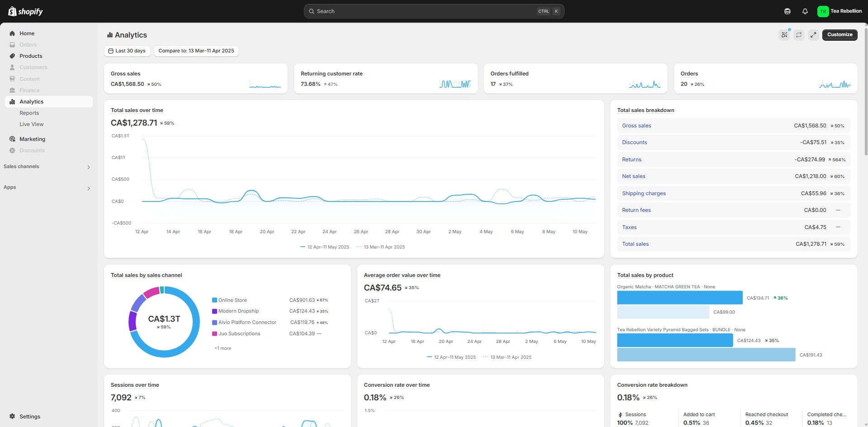The width and height of the screenshot is (868, 427).
Task: Click the Marketing target icon in sidebar
Action: (x=12, y=139)
